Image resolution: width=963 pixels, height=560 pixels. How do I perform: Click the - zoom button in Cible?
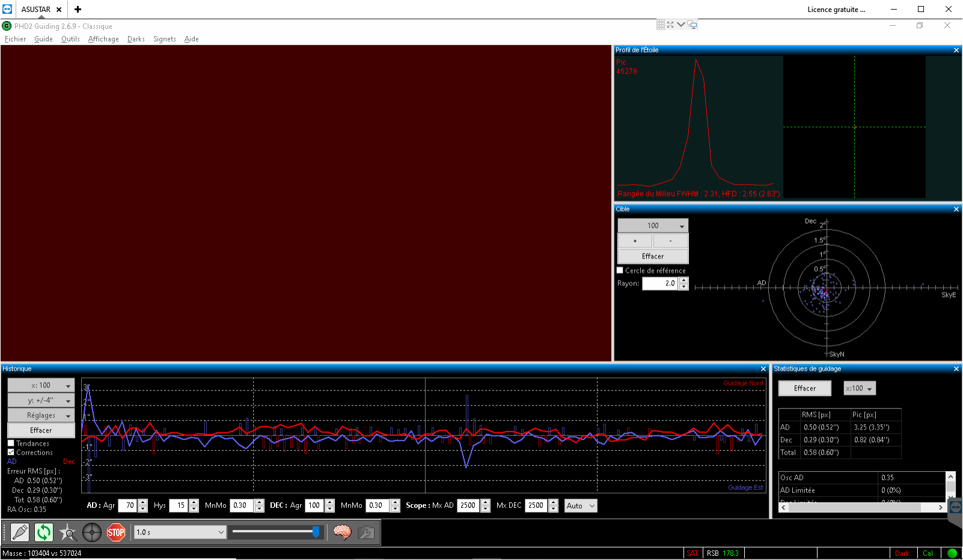pos(670,241)
